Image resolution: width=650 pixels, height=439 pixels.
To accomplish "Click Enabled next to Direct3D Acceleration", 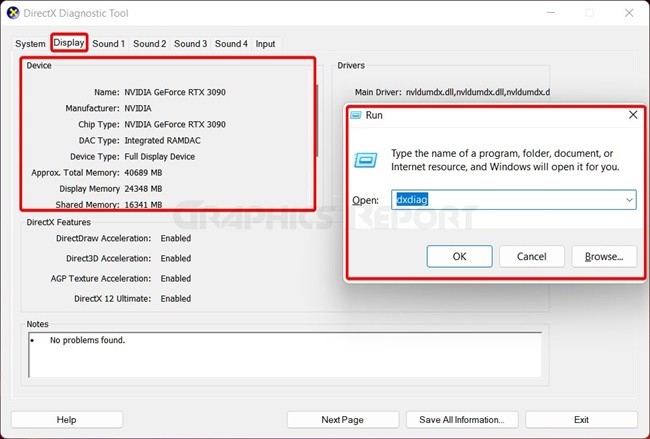I will pos(176,258).
